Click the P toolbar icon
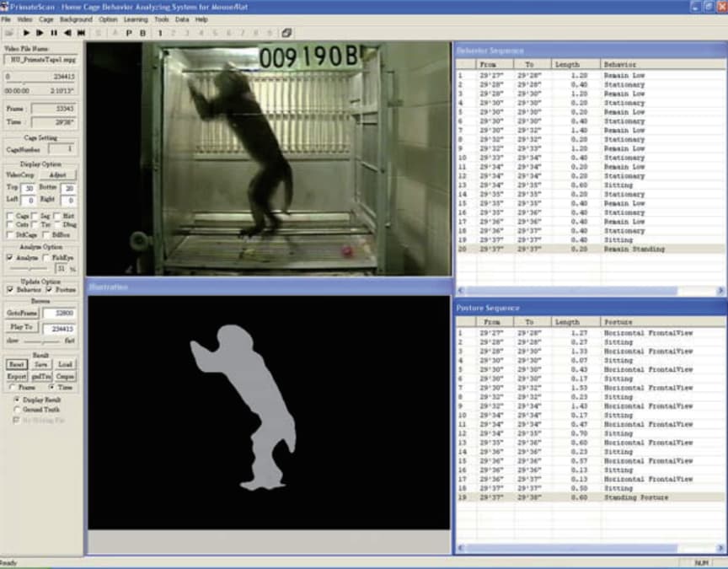Screen dimensions: 728x569 click(x=129, y=33)
